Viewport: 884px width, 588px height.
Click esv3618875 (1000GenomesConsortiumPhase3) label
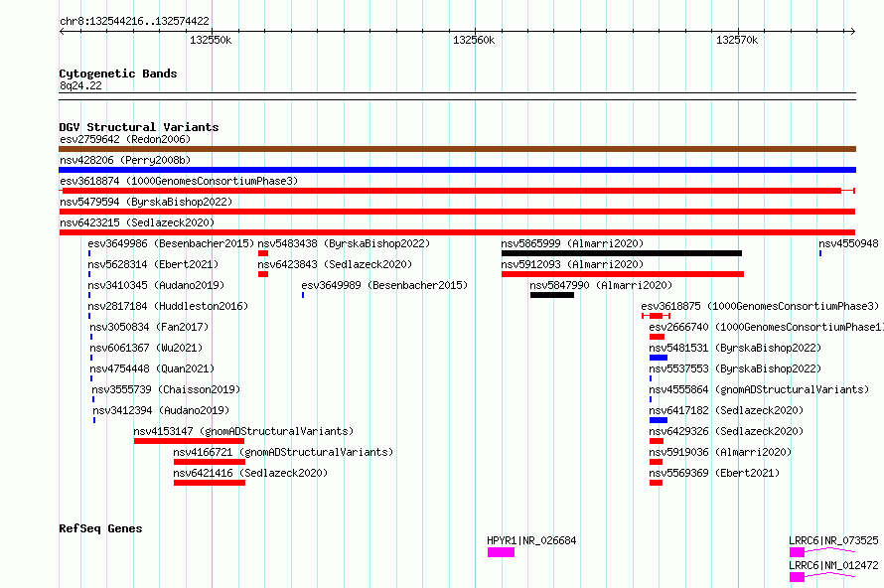click(x=760, y=306)
